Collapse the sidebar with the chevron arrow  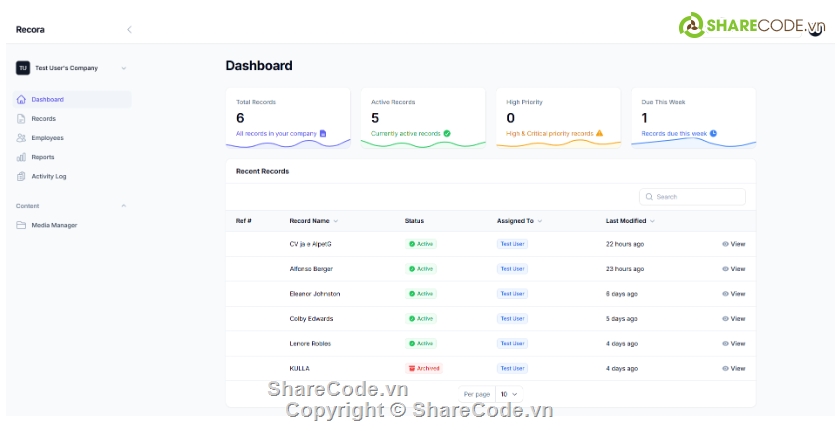[129, 30]
